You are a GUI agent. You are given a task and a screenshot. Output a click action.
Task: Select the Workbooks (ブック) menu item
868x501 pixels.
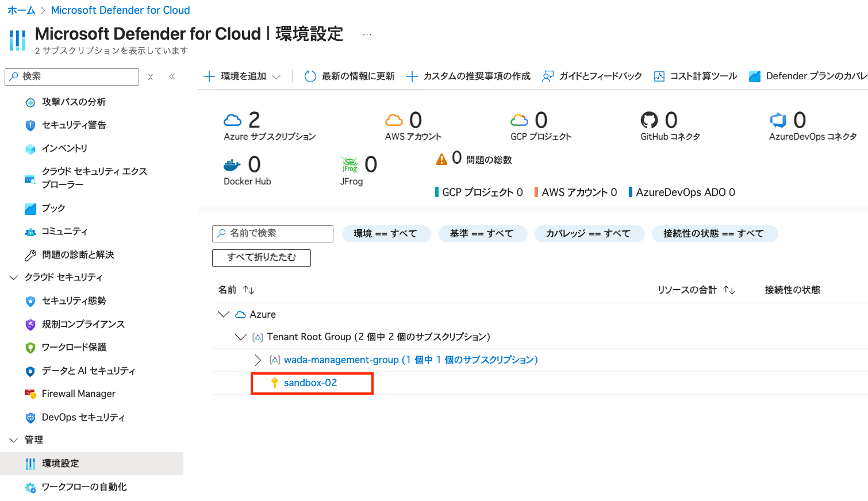point(53,209)
